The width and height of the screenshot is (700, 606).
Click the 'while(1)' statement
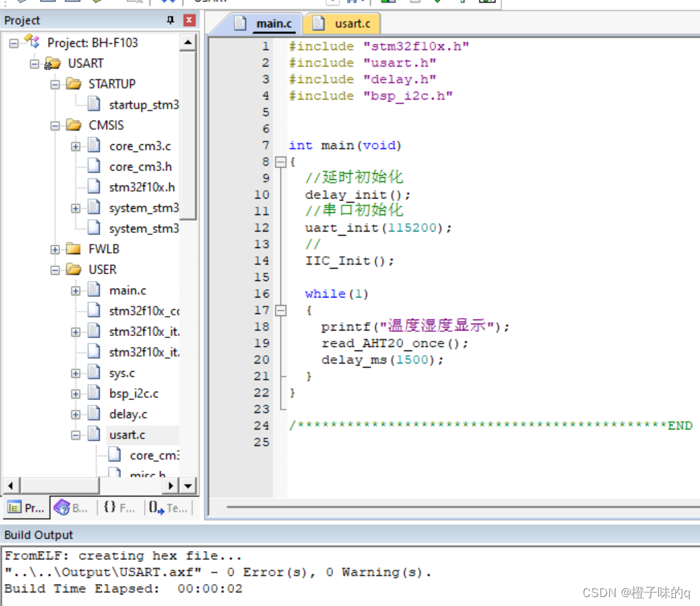coord(337,294)
